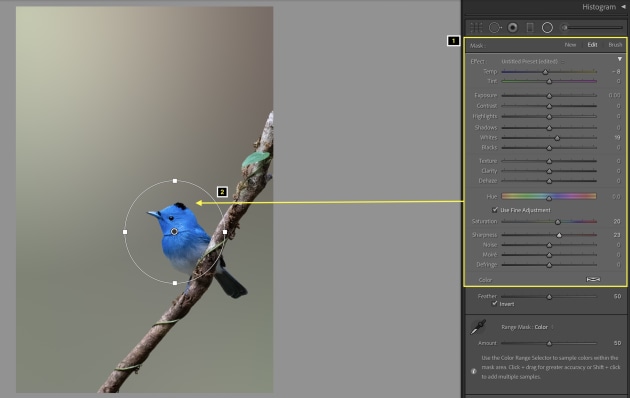630x398 pixels.
Task: Click the info icon beside range mask hint
Action: coord(474,371)
